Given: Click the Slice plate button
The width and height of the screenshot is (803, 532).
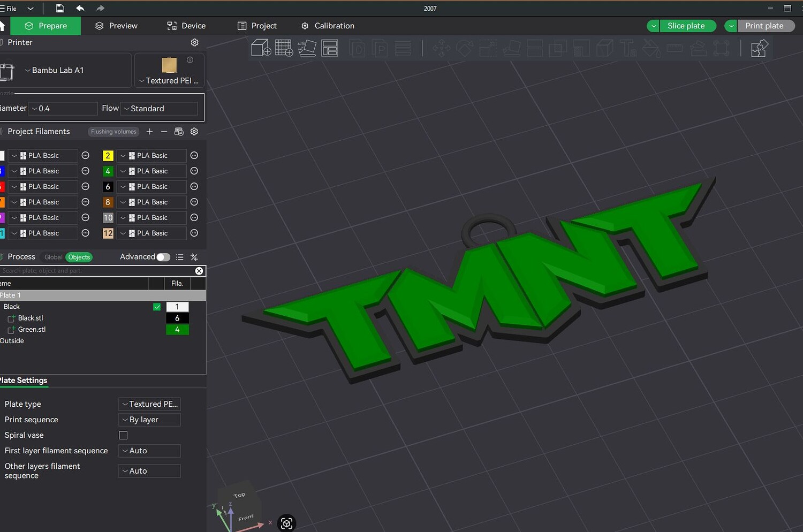Looking at the screenshot, I should [x=687, y=26].
